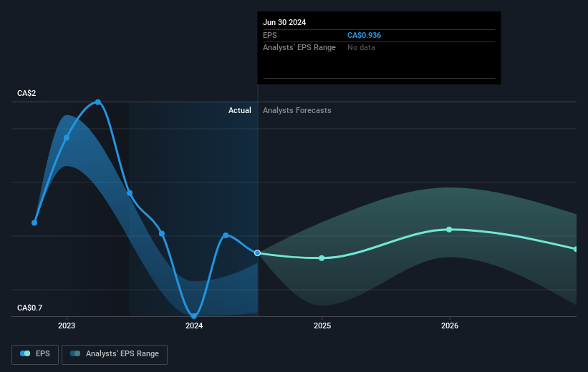Click the 2025 axis label
This screenshot has width=588, height=372.
(322, 326)
